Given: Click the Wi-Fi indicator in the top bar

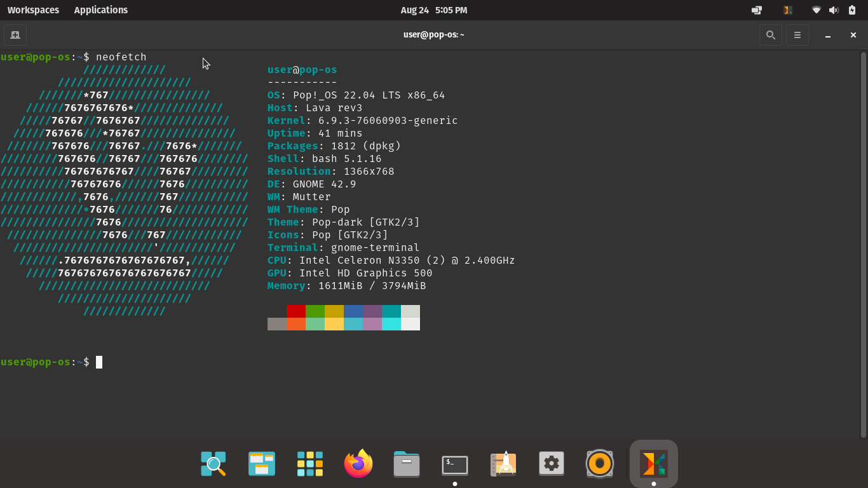Looking at the screenshot, I should pos(815,10).
